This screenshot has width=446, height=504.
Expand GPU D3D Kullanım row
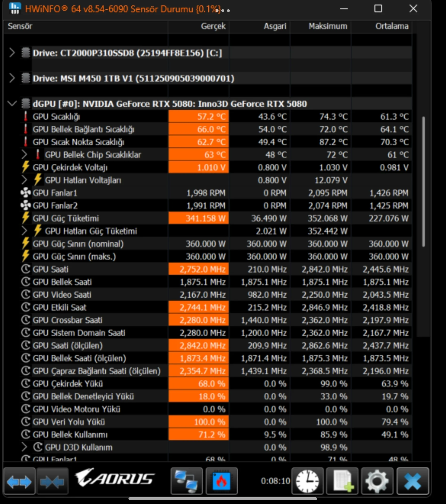(24, 447)
